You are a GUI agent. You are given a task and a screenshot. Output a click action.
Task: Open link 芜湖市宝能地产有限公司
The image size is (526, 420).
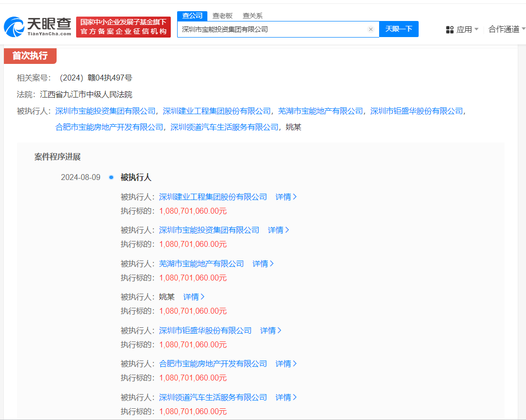(202, 263)
